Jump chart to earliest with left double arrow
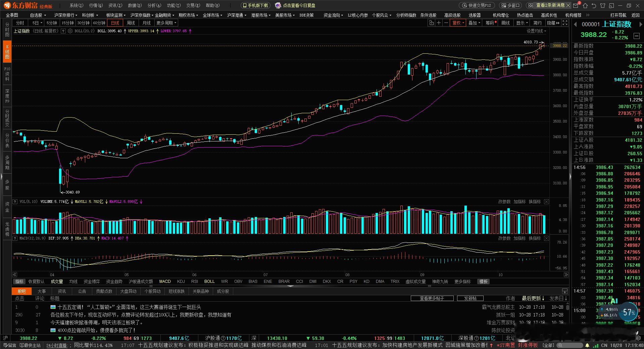The image size is (644, 349). [x=15, y=274]
